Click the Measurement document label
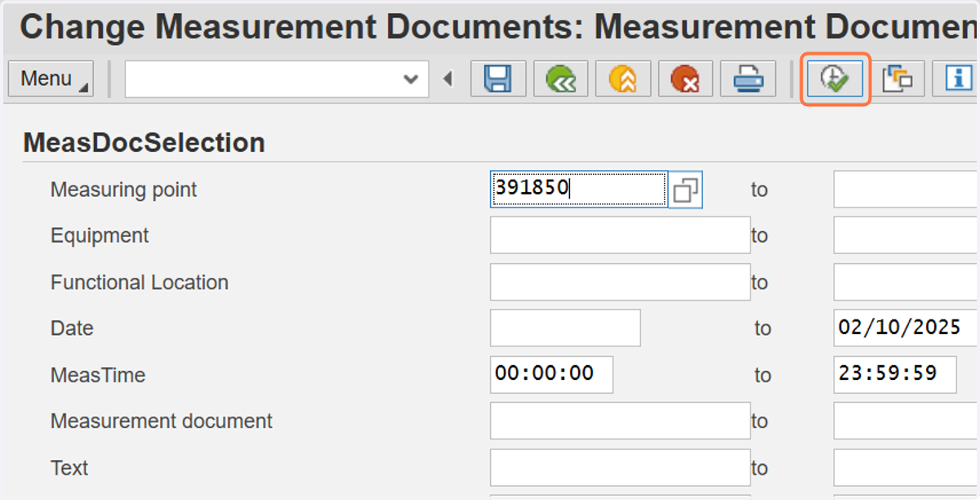 162,421
